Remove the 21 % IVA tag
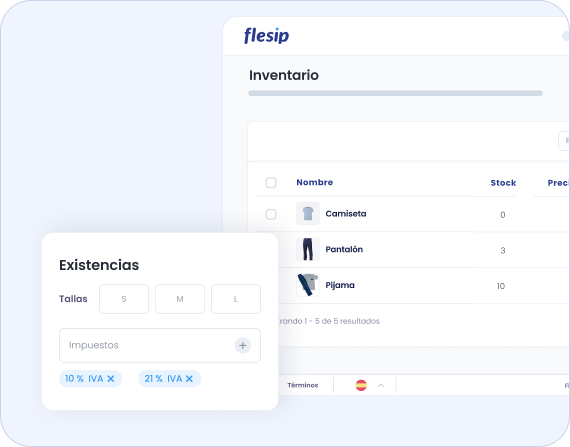The height and width of the screenshot is (447, 570). pos(189,379)
